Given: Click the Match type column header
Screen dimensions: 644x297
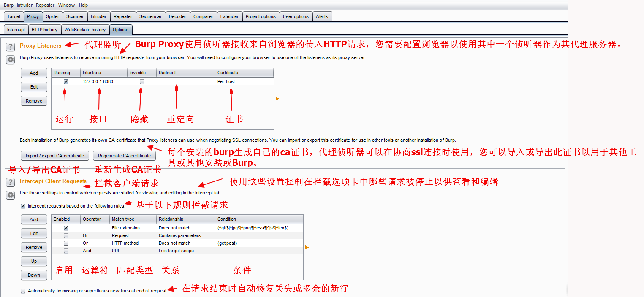Looking at the screenshot, I should (x=133, y=219).
